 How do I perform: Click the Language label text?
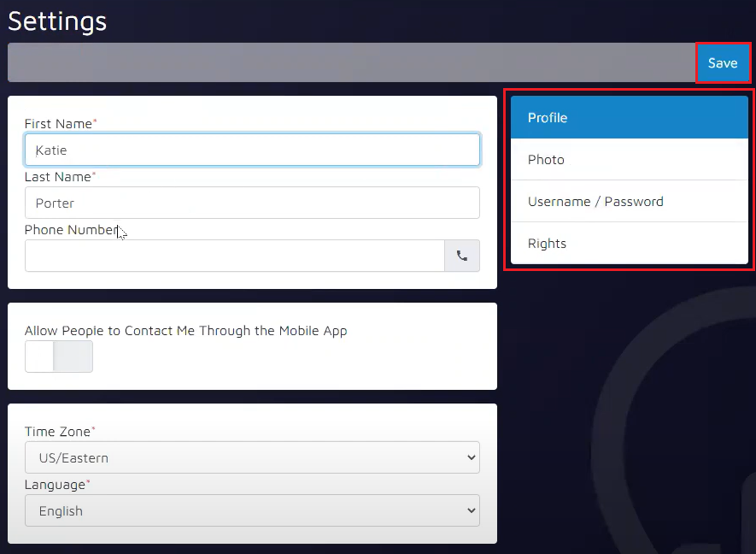pos(55,485)
